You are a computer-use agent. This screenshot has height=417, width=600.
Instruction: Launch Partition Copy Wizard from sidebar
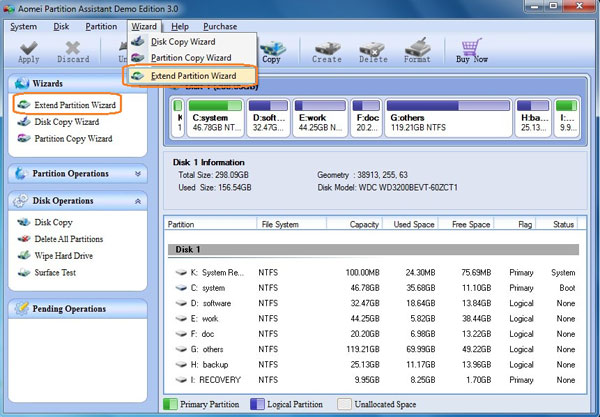point(73,138)
